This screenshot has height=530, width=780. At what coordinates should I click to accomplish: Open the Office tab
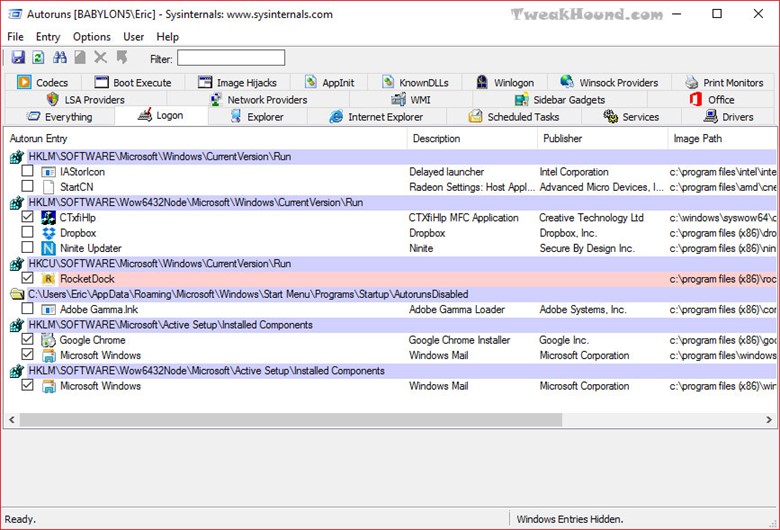pyautogui.click(x=711, y=100)
